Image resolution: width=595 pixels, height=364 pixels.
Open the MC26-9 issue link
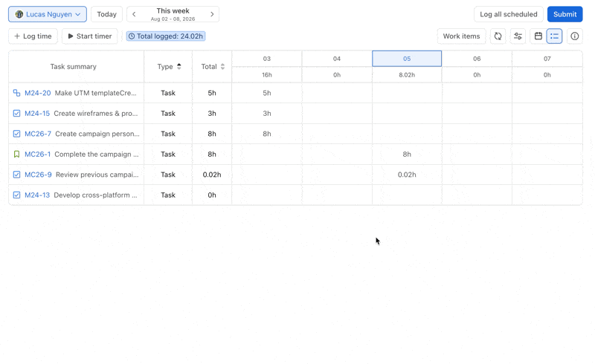click(38, 175)
